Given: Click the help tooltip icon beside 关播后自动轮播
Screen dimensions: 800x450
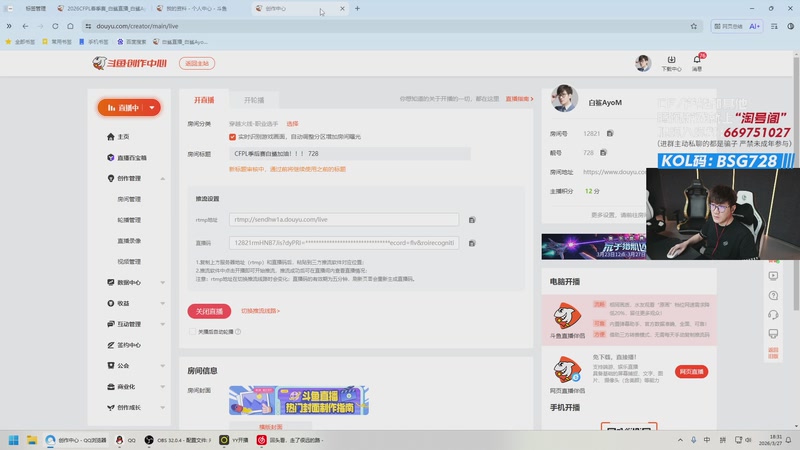Looking at the screenshot, I should click(238, 332).
